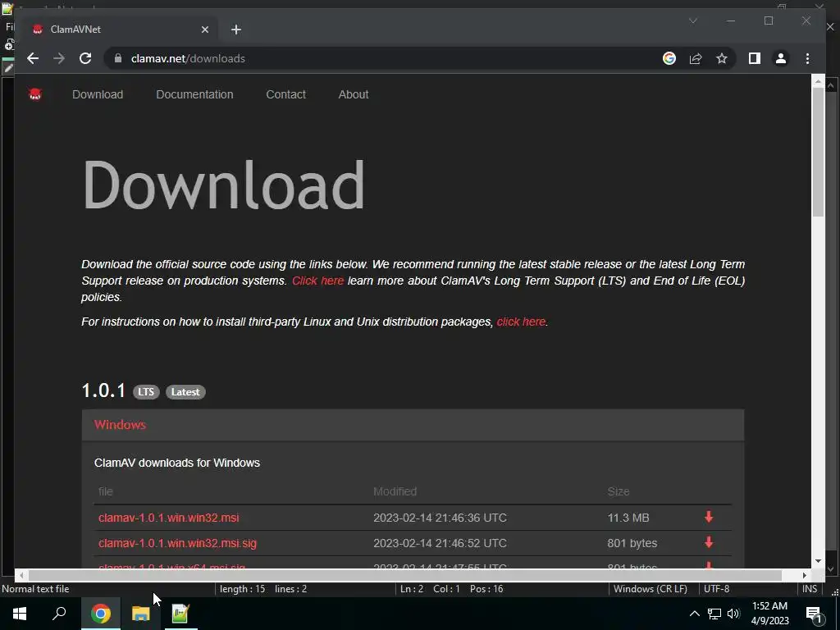The height and width of the screenshot is (630, 840).
Task: Open File Explorer from taskbar
Action: tap(140, 614)
